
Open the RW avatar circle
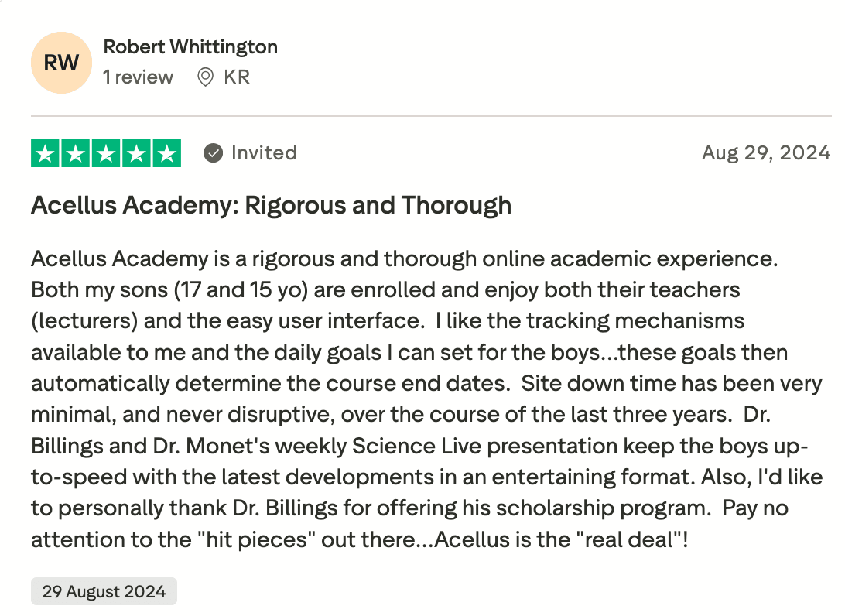[x=61, y=63]
